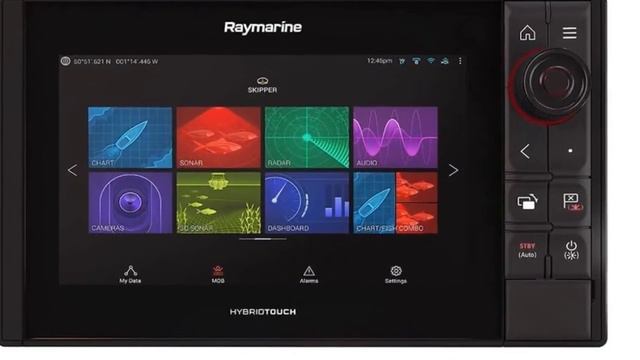The width and height of the screenshot is (640, 360).
Task: Hit the physical Menu hamburger button
Action: pos(569,33)
